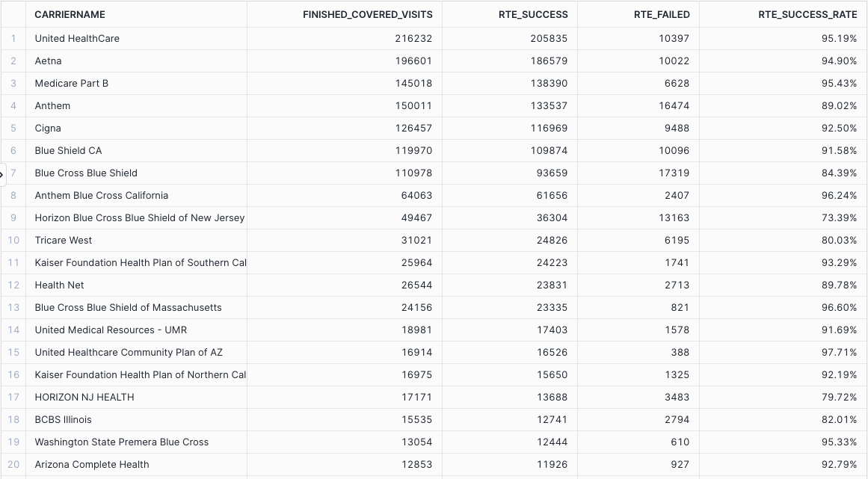Image resolution: width=868 pixels, height=479 pixels.
Task: Click RTE_FAILED value 821
Action: pos(680,308)
